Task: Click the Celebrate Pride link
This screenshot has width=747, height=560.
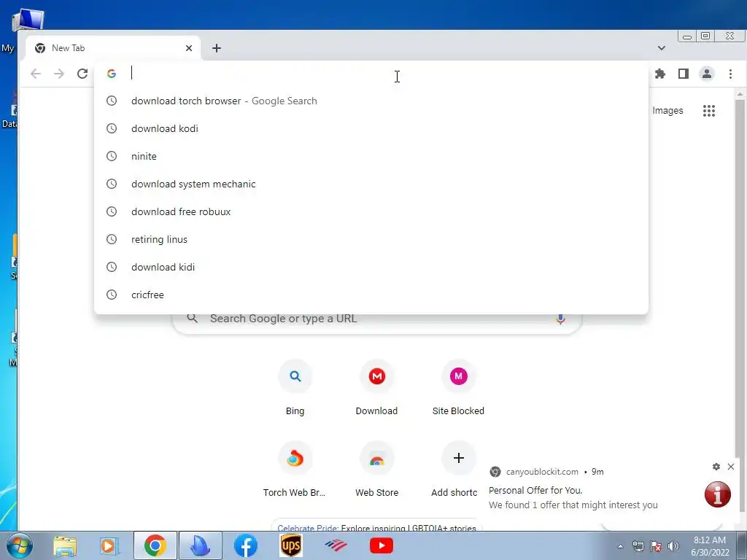Action: [308, 528]
